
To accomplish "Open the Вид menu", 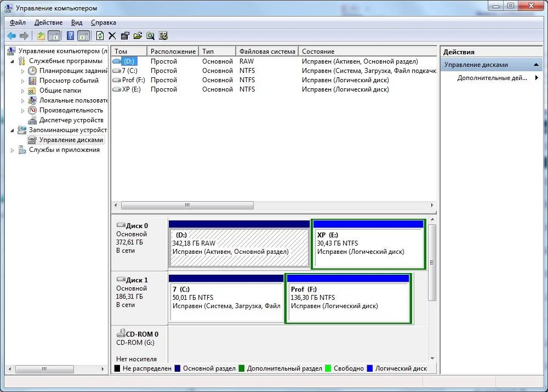I will tap(77, 22).
